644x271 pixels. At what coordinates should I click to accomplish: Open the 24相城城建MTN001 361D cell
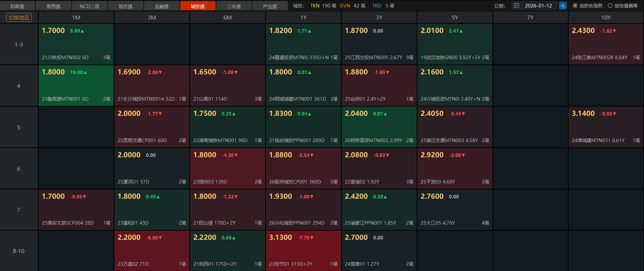(x=303, y=85)
